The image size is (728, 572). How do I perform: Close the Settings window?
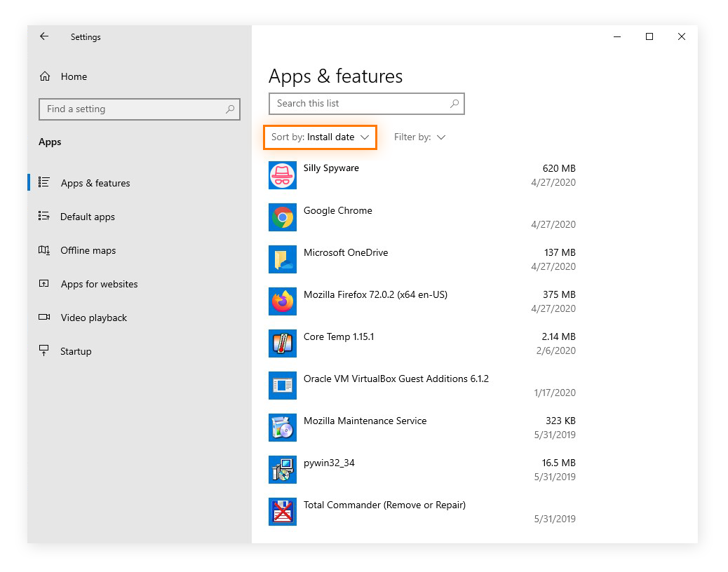pos(681,36)
